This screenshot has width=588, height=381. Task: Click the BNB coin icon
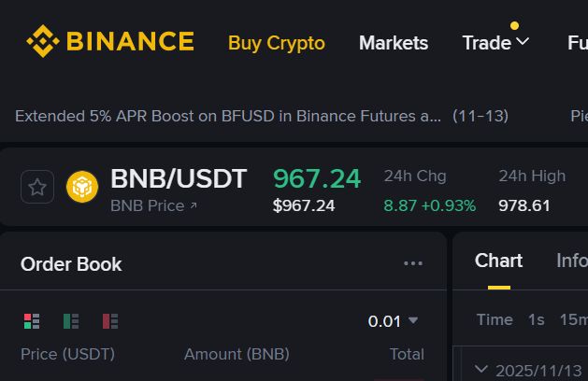82,187
